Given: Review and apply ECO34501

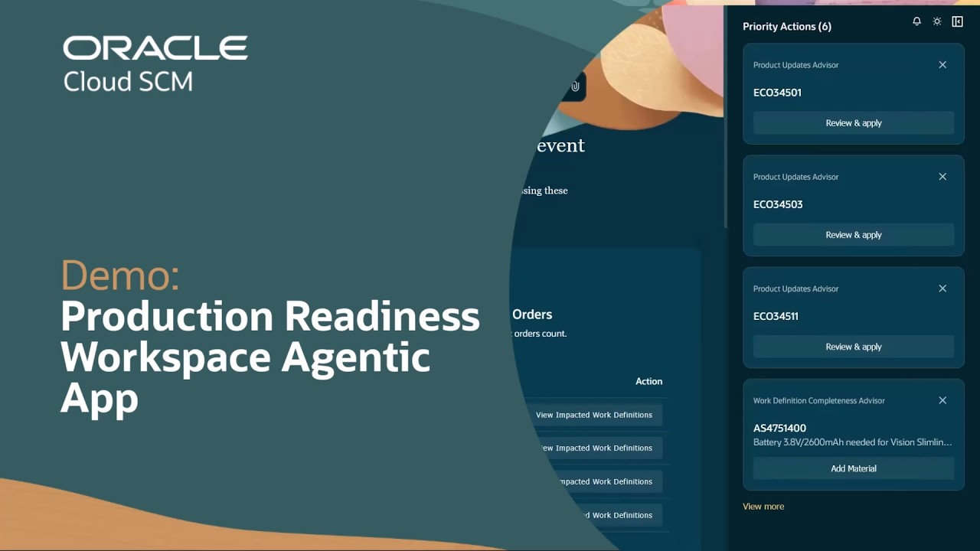Looking at the screenshot, I should (854, 123).
